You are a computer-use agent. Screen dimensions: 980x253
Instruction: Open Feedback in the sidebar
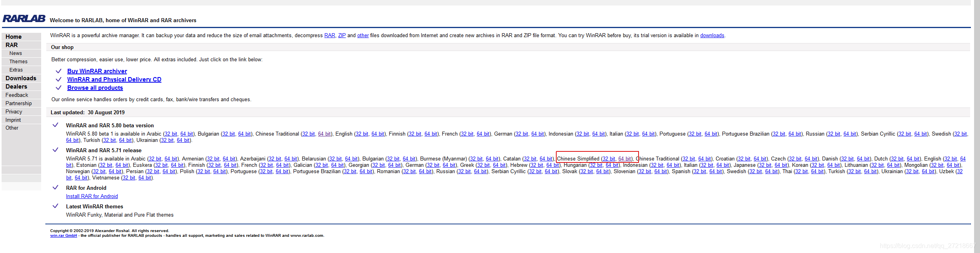(x=17, y=95)
